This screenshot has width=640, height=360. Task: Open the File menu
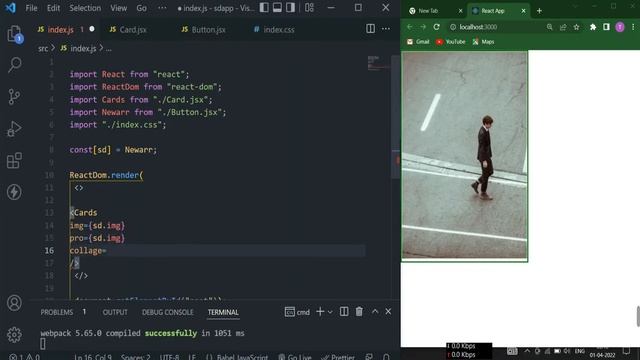[x=31, y=8]
